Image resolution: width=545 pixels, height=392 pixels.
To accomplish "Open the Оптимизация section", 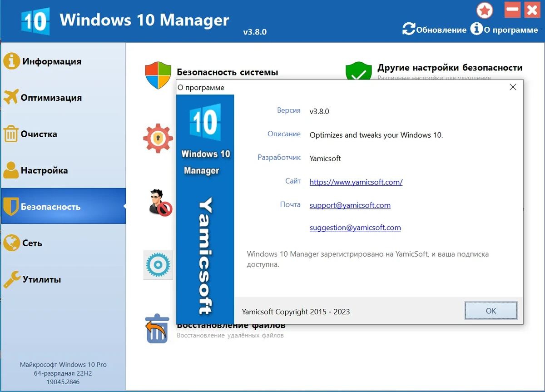I will tap(63, 98).
